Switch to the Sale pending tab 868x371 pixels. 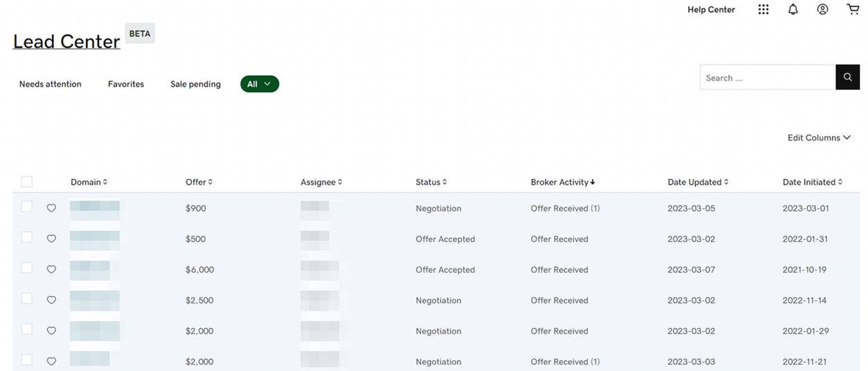(196, 84)
